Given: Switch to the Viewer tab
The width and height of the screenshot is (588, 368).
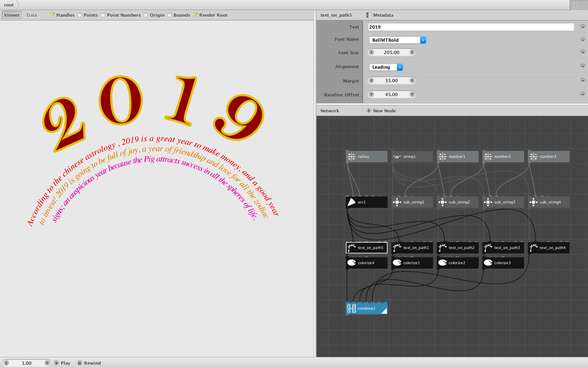Looking at the screenshot, I should pos(12,15).
